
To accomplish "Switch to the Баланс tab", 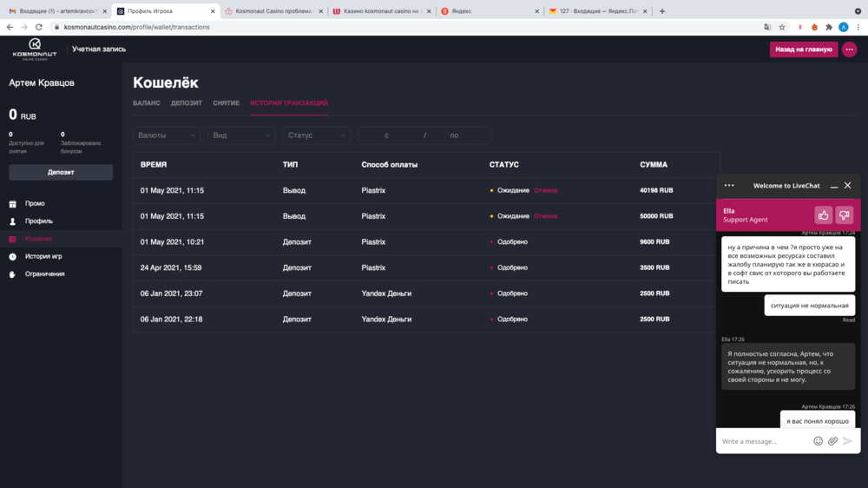I will pos(147,103).
